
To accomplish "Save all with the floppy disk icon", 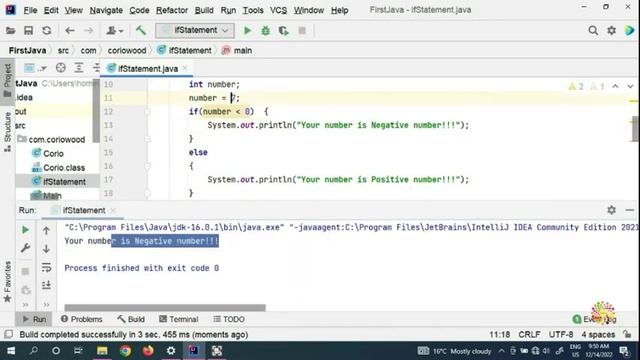I will point(28,31).
